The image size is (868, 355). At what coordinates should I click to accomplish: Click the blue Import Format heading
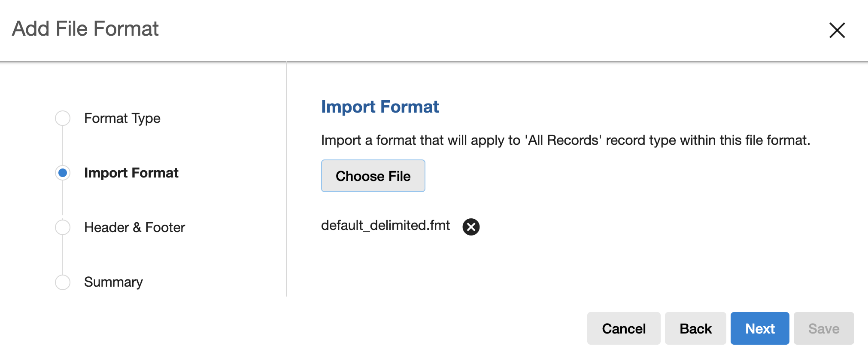[380, 107]
